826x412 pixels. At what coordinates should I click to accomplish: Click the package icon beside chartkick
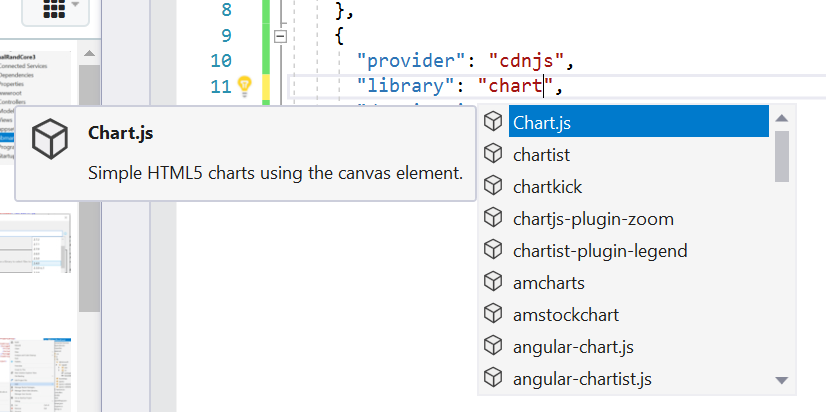pyautogui.click(x=493, y=185)
